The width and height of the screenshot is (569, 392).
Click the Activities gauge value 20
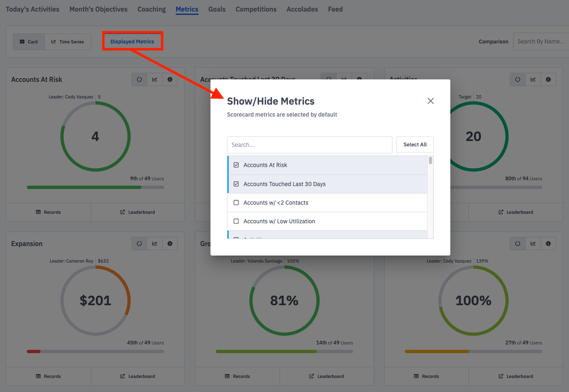473,136
